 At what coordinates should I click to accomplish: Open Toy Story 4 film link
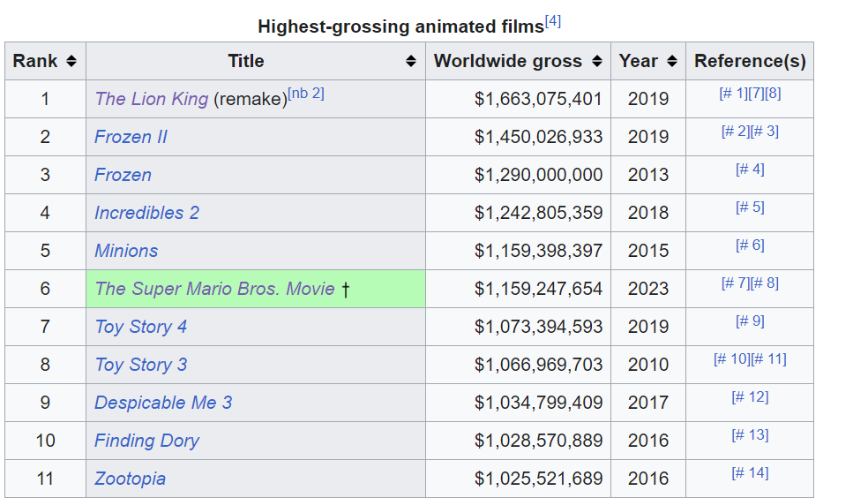(x=140, y=327)
